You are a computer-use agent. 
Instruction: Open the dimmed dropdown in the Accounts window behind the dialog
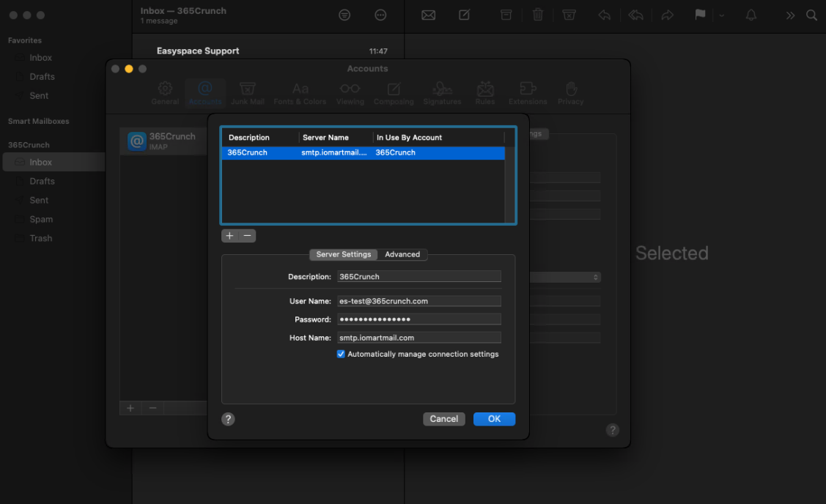565,277
